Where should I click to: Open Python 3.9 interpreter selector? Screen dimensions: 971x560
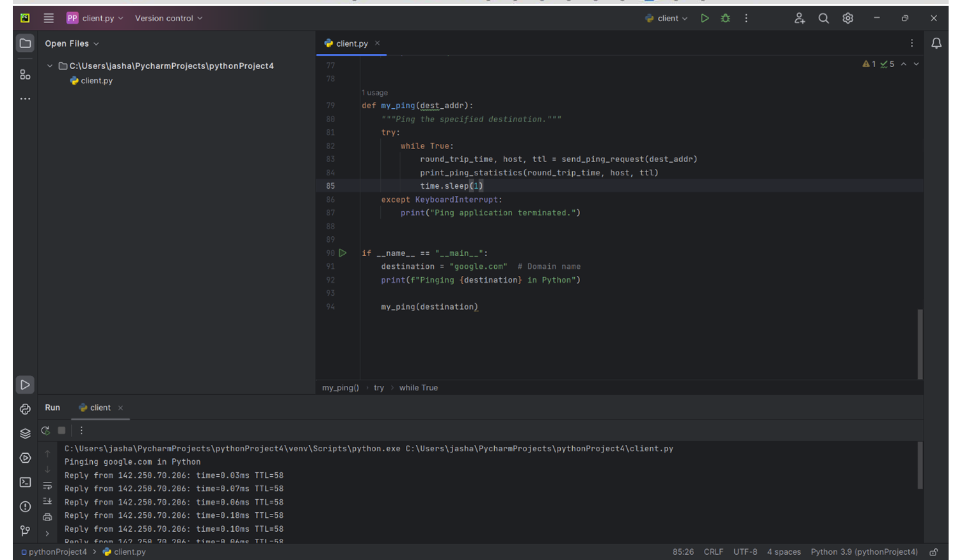[x=864, y=552]
